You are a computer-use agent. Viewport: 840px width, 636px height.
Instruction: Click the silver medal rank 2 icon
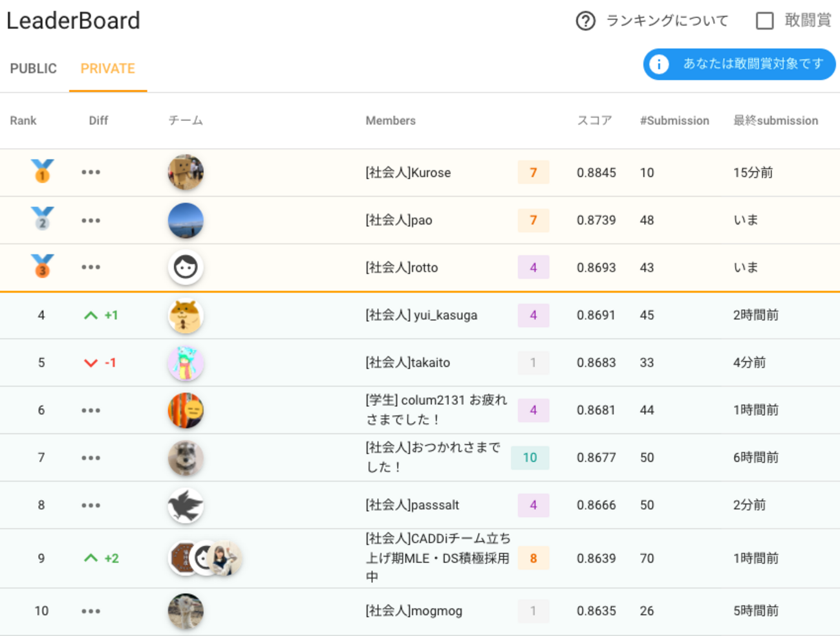pyautogui.click(x=42, y=219)
